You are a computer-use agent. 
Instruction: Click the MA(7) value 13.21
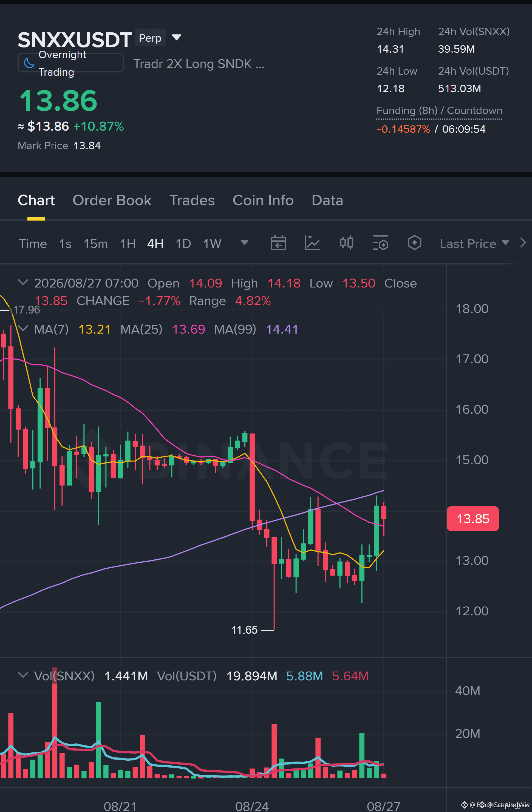click(94, 329)
